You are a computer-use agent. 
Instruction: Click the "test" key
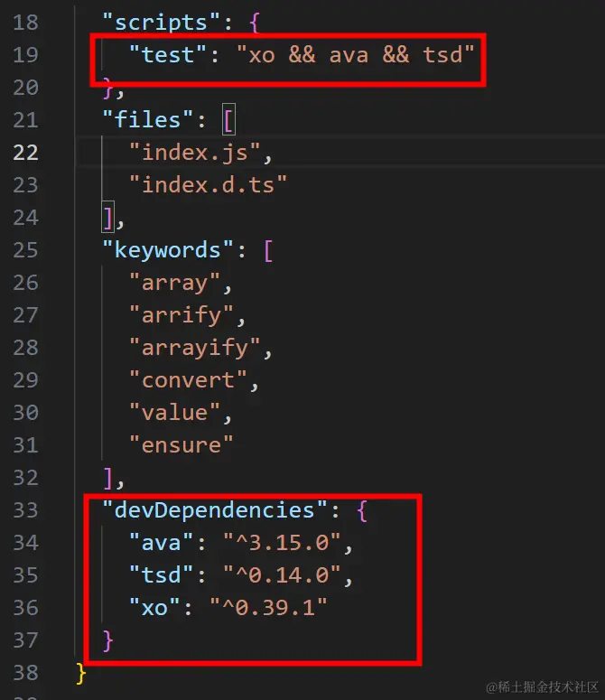point(167,55)
